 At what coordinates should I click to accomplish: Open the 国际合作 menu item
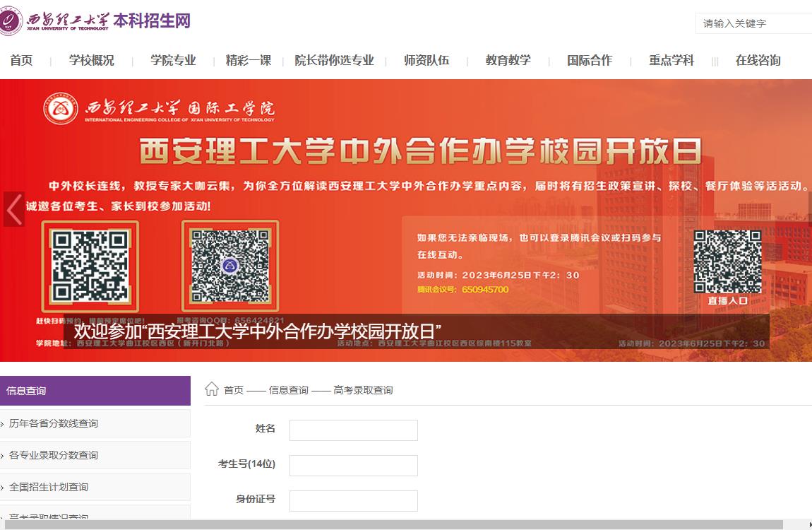(x=590, y=60)
